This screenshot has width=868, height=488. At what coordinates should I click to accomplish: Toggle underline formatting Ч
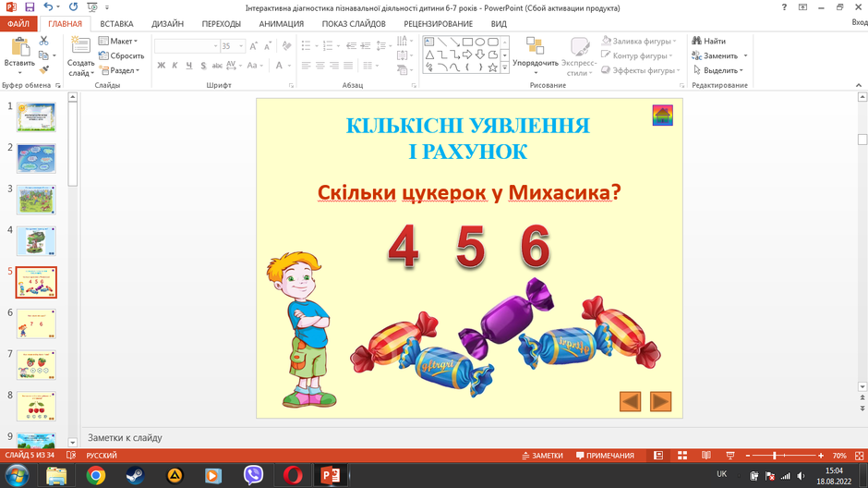click(x=189, y=66)
